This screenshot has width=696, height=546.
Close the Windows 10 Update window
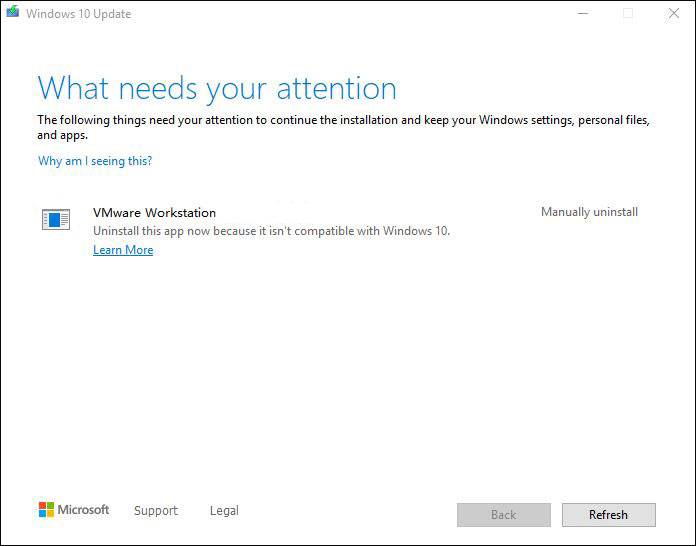click(673, 14)
